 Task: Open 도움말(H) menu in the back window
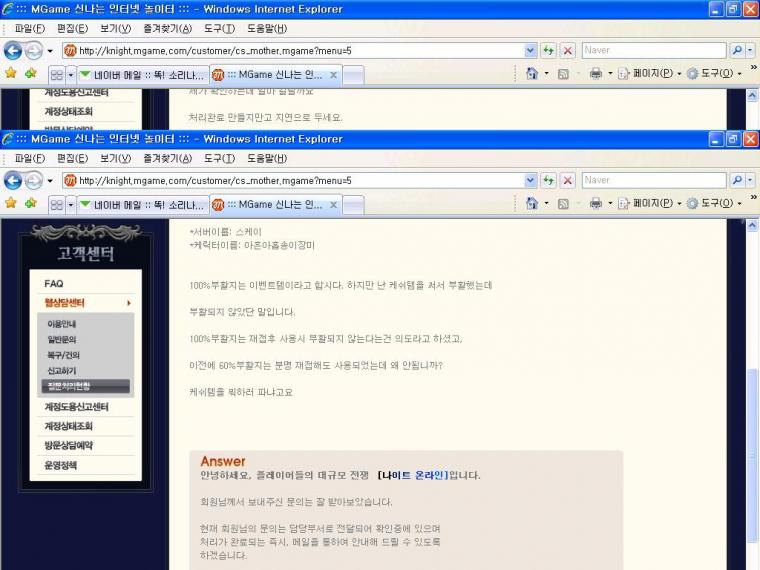(x=267, y=29)
